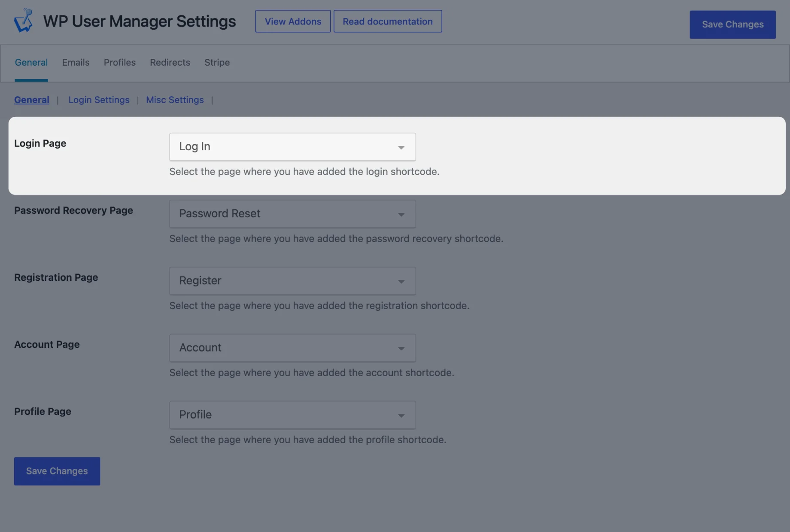Open the Login Page dropdown
This screenshot has height=532, width=790.
point(292,147)
